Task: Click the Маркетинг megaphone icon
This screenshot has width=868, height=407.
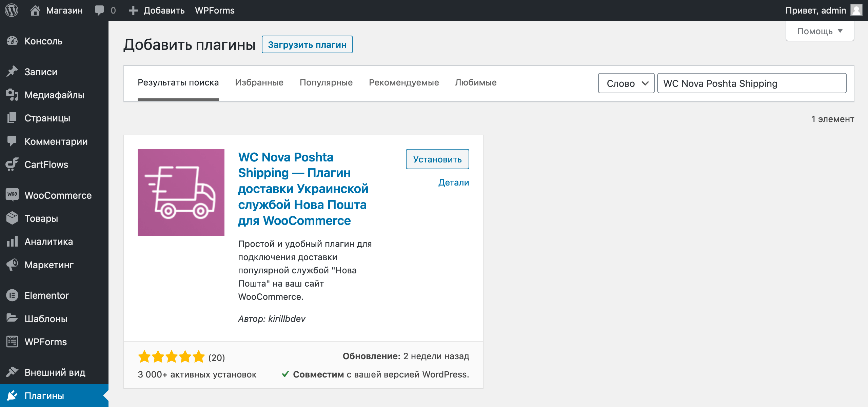Action: 12,265
